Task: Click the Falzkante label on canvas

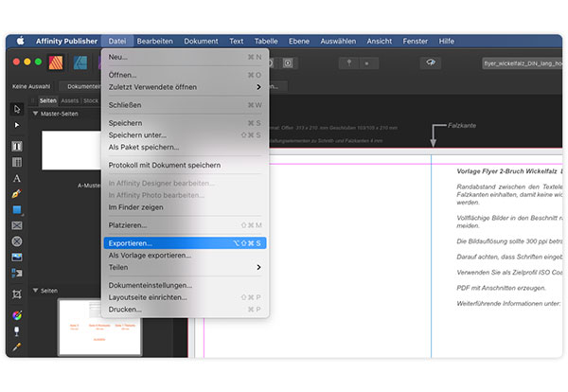Action: click(x=462, y=125)
